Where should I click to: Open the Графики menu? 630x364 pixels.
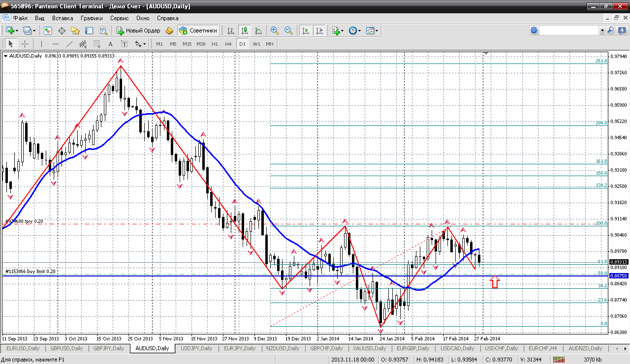[92, 18]
